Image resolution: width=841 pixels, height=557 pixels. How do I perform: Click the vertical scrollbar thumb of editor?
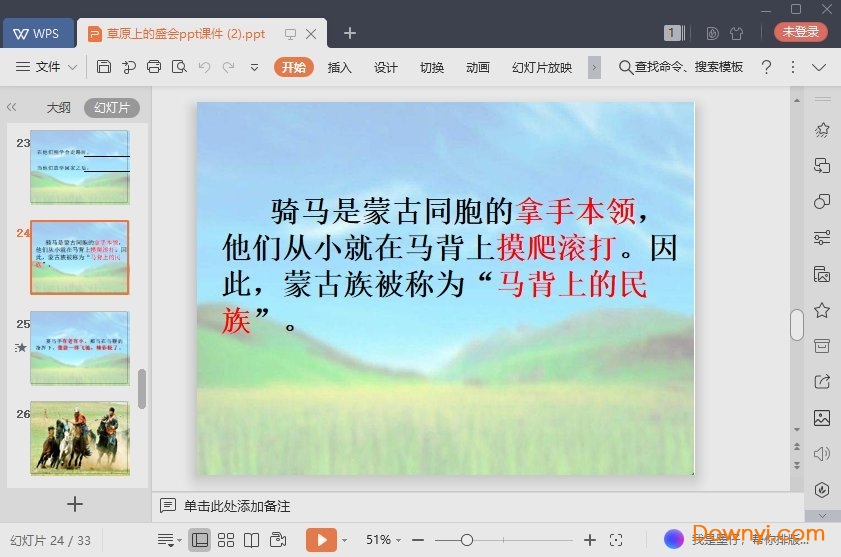pos(797,324)
